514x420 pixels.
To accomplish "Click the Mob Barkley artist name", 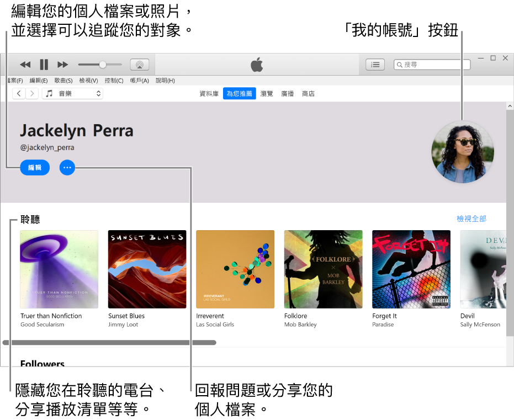I will coord(300,325).
